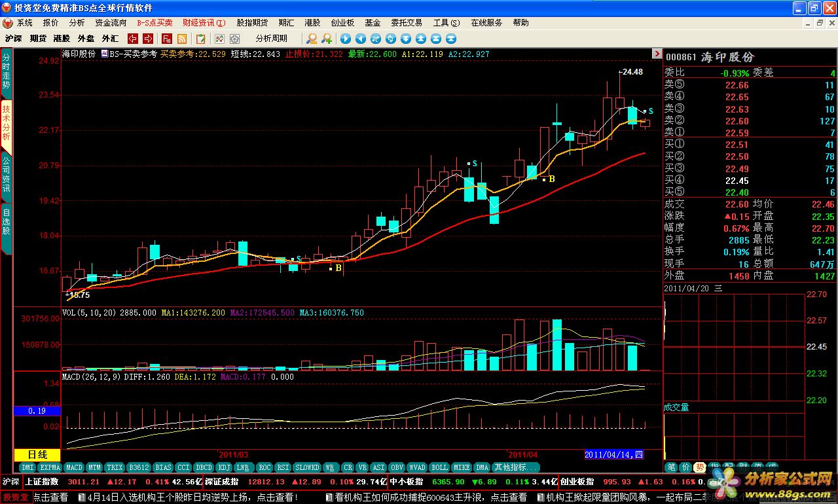
Task: Click the blue up-arrow circle icon
Action: point(421,39)
